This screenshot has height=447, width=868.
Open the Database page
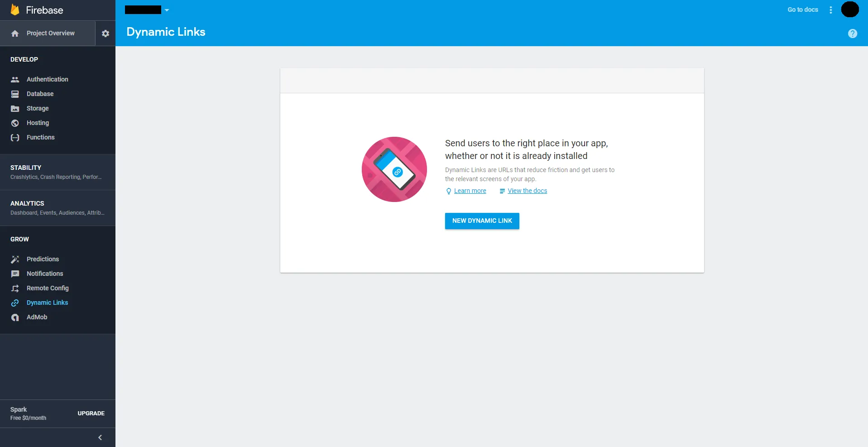click(x=40, y=94)
